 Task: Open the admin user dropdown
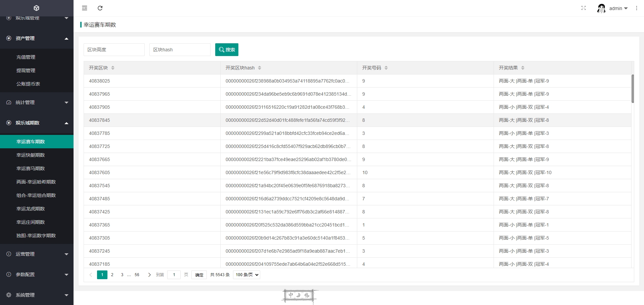pos(618,8)
